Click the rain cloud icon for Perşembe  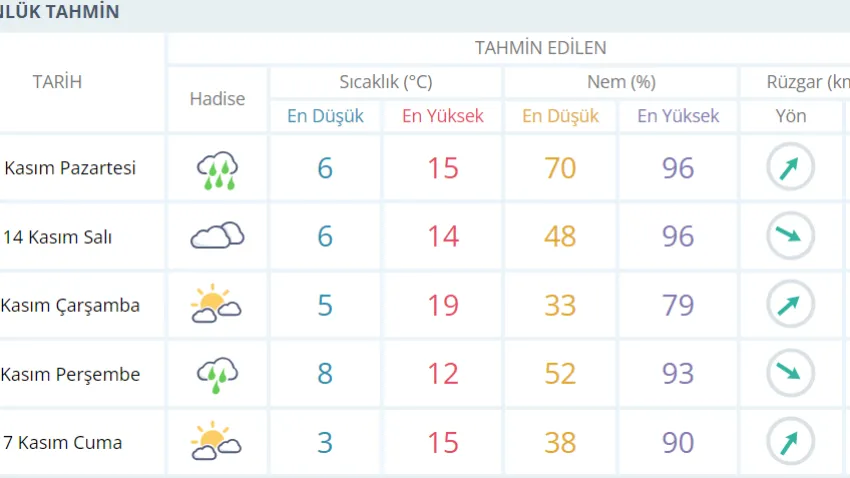pos(217,374)
